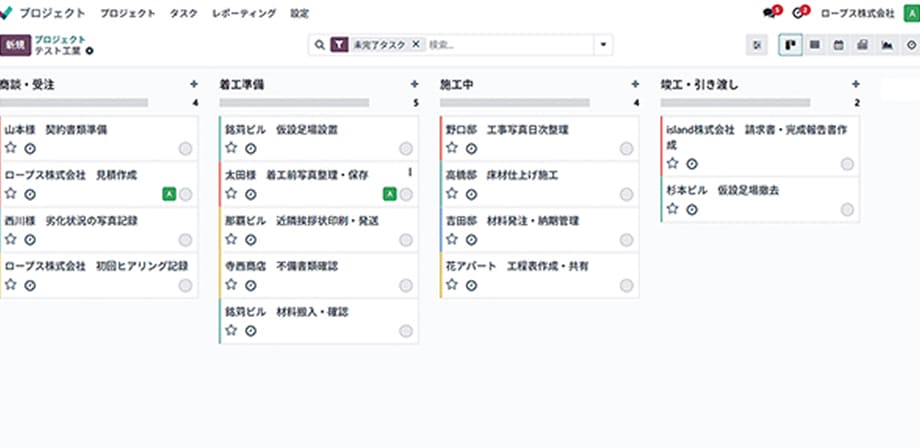Open the pivot table view icon
The width and height of the screenshot is (920, 448).
[862, 45]
